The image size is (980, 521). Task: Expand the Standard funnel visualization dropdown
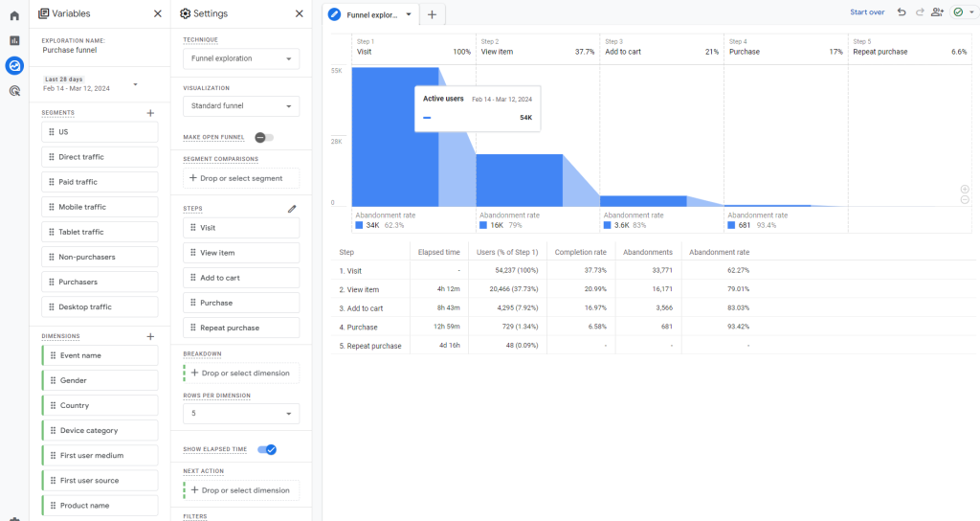click(241, 106)
